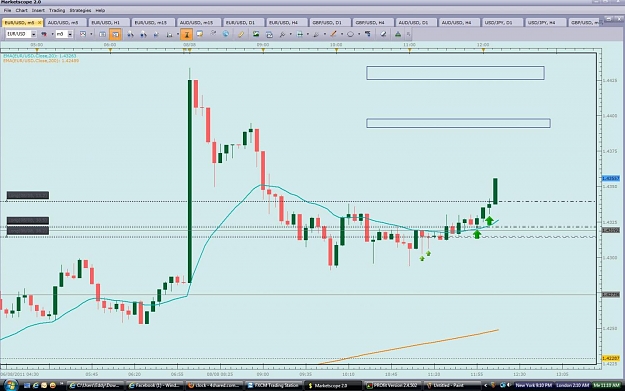Click the window icon left of the highlighted one
The height and width of the screenshot is (391, 625).
pyautogui.click(x=102, y=34)
